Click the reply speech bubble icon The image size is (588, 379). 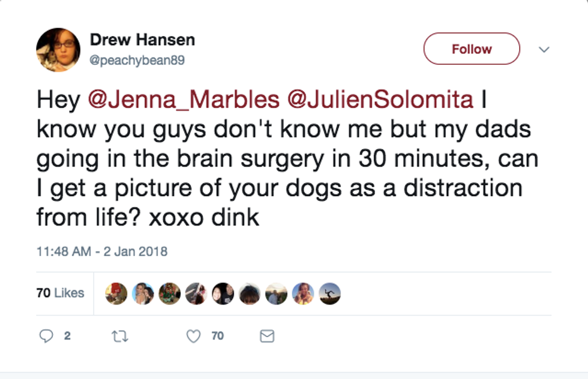(x=47, y=336)
